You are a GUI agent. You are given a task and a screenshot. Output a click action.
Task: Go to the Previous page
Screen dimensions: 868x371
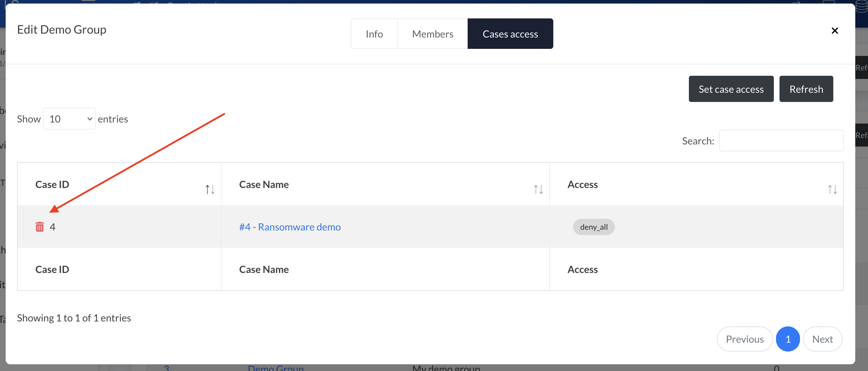click(x=744, y=339)
